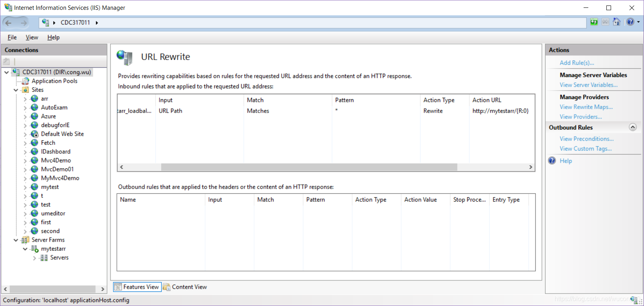Click the globe icon of site t
The width and height of the screenshot is (644, 306).
35,196
